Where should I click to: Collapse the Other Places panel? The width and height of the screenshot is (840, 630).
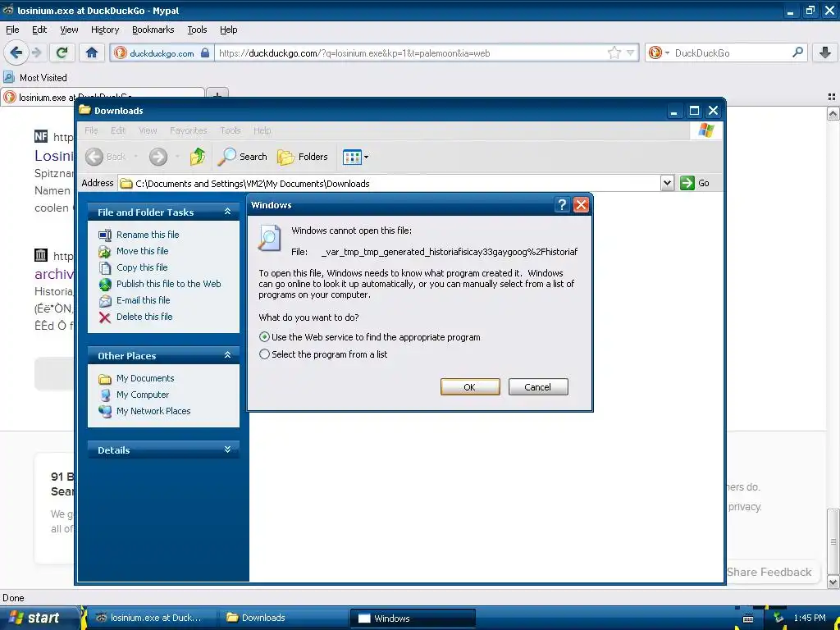[x=228, y=355]
